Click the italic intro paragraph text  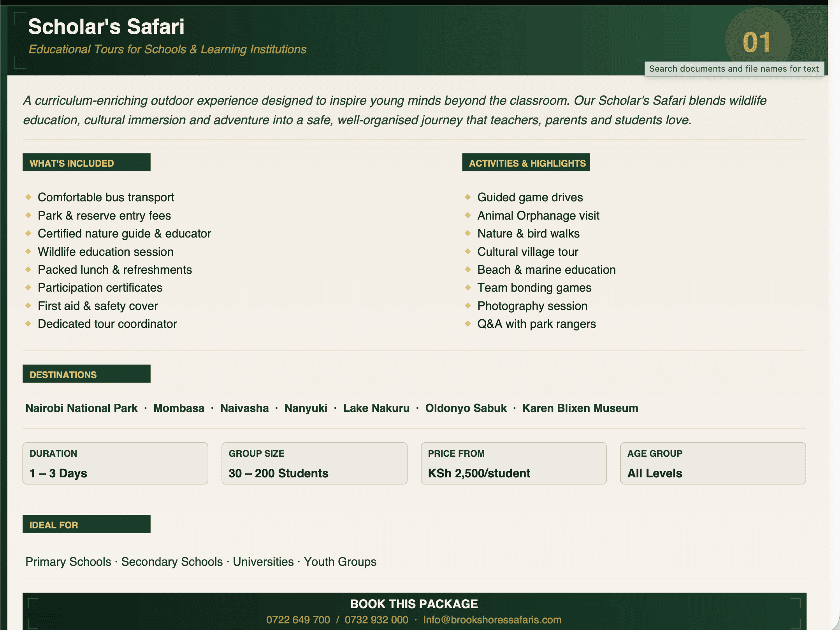pos(395,110)
